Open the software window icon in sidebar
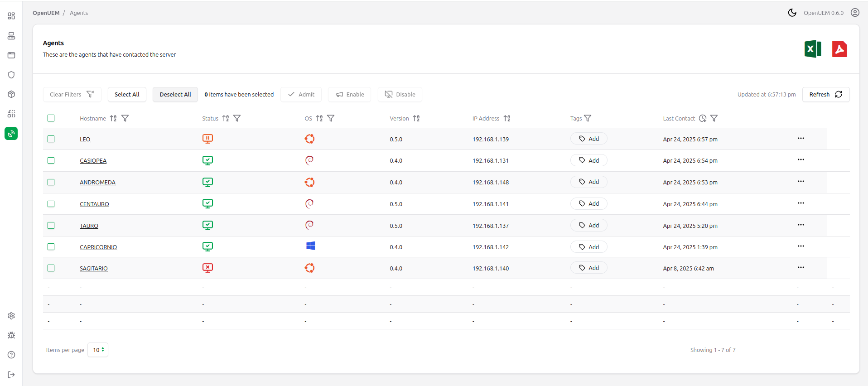The width and height of the screenshot is (868, 386). (11, 55)
